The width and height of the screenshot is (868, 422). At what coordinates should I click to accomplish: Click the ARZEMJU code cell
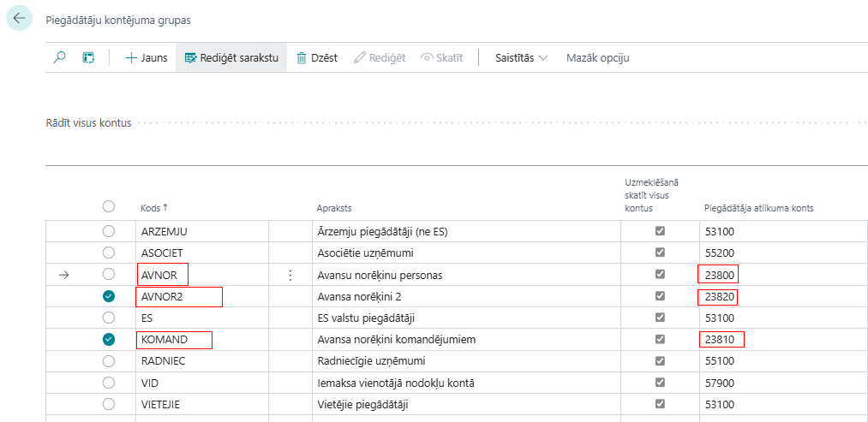coord(202,231)
